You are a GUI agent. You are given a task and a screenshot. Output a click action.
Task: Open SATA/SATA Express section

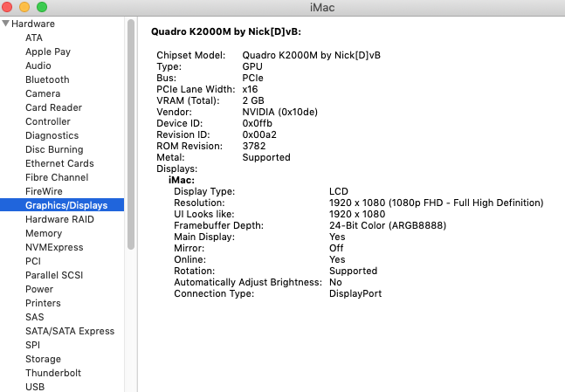70,331
